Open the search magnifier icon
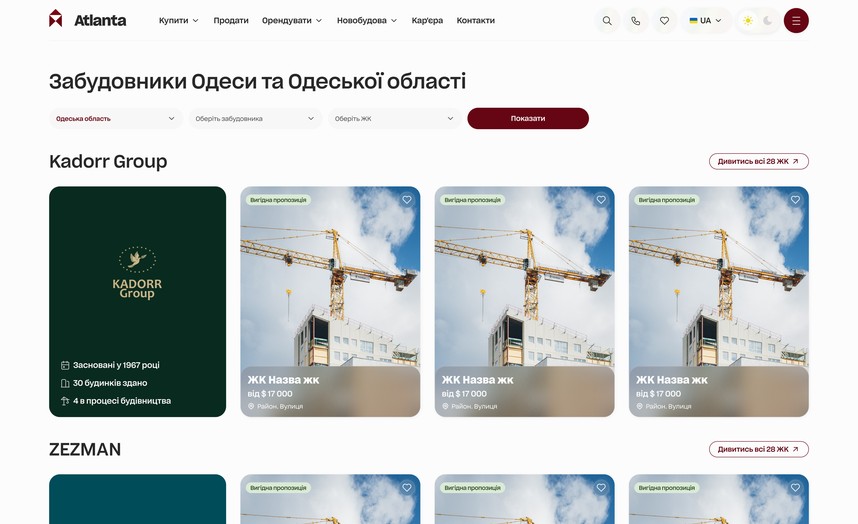Viewport: 858px width, 524px height. coord(607,21)
